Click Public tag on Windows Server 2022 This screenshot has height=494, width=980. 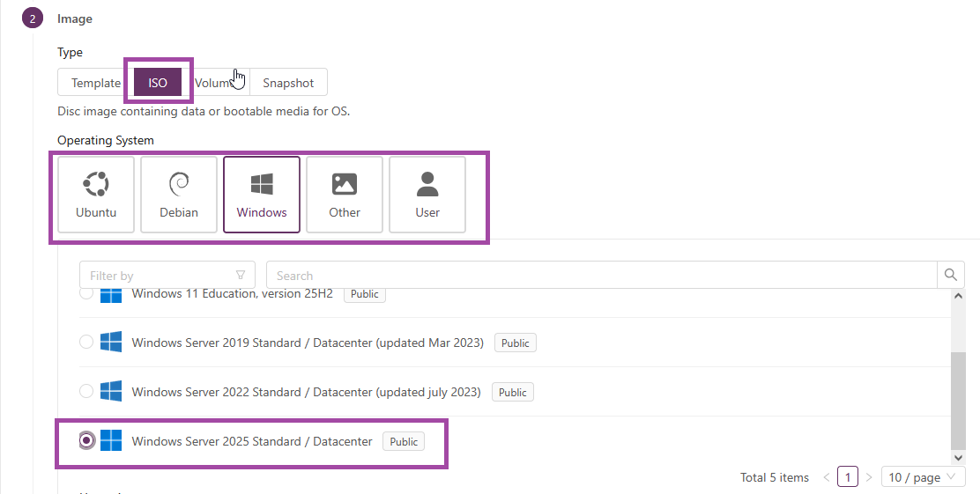pos(513,392)
